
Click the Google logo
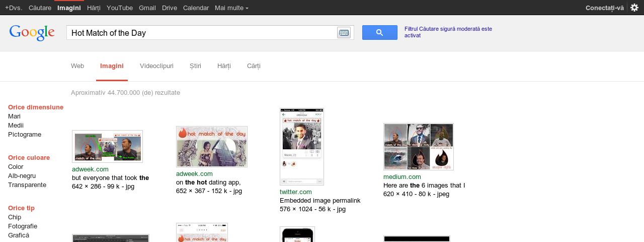[32, 33]
